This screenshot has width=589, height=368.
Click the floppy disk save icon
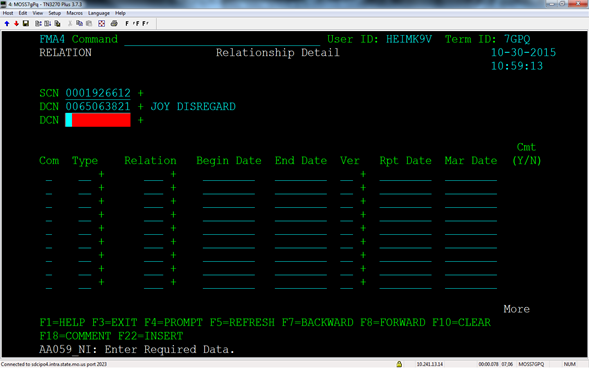[26, 24]
